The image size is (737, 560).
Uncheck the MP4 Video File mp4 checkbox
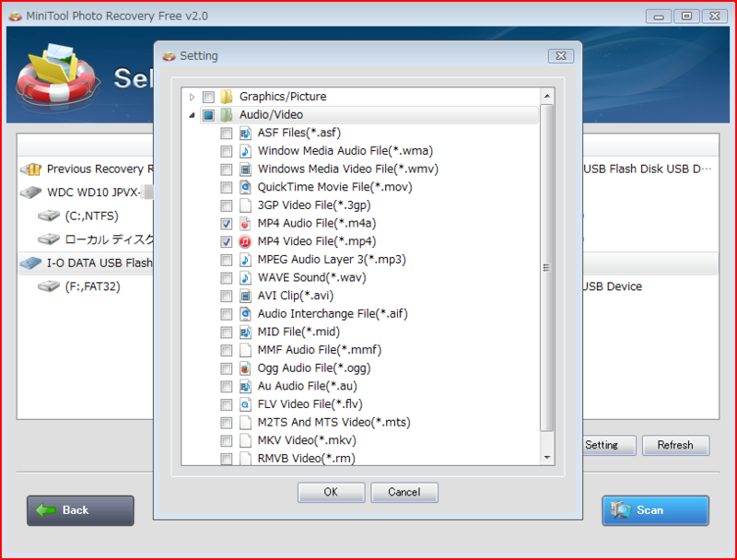click(x=226, y=241)
